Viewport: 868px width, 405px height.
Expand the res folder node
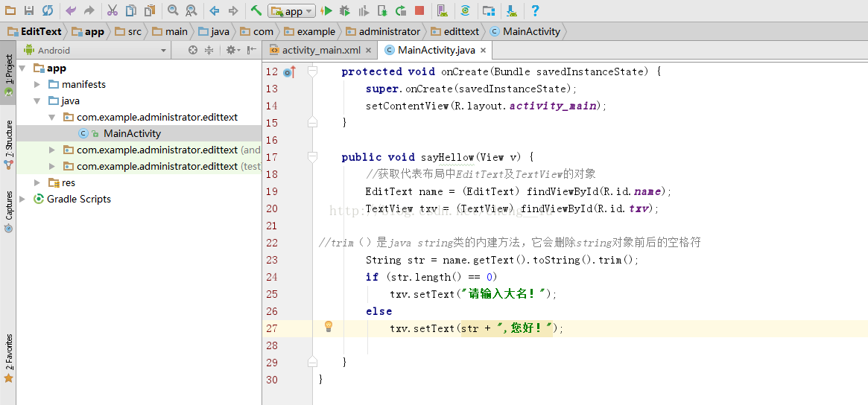click(37, 182)
